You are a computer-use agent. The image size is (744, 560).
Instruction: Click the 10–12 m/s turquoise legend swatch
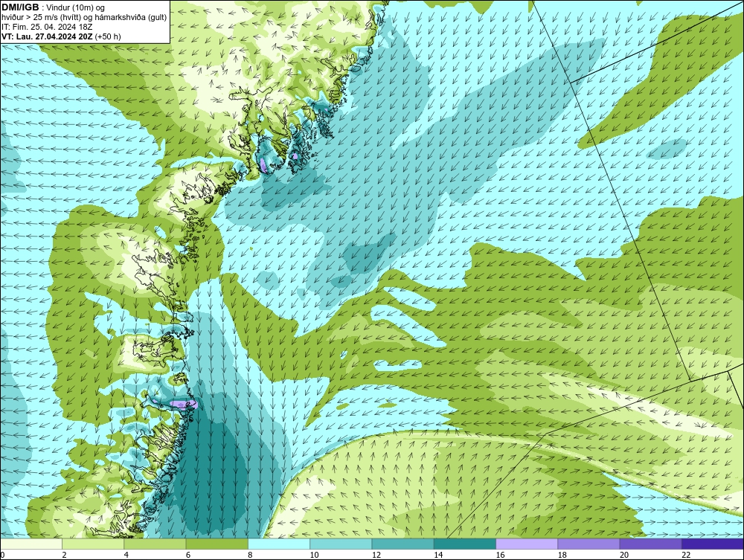coord(341,544)
